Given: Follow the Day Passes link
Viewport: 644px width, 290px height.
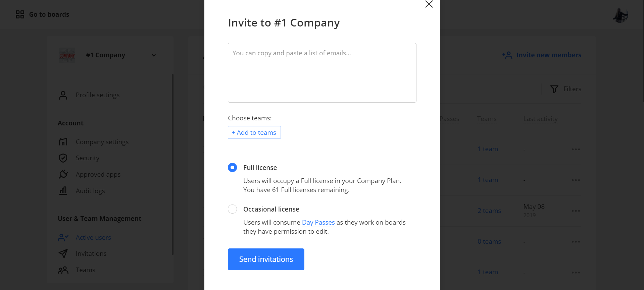Looking at the screenshot, I should point(318,222).
